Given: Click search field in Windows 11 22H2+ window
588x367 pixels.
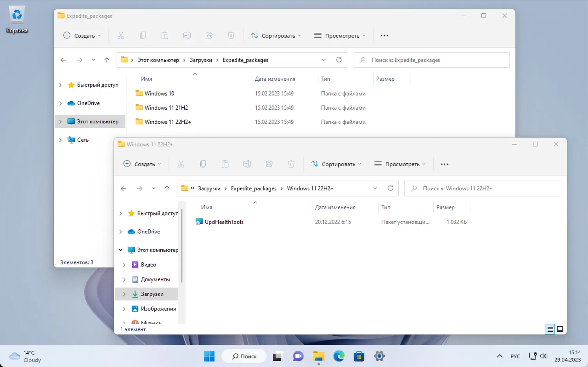Looking at the screenshot, I should (483, 188).
